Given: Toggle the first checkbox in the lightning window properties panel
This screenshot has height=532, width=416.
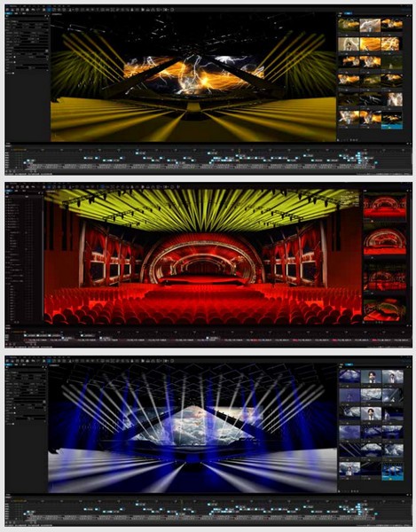Looking at the screenshot, I should (x=14, y=57).
